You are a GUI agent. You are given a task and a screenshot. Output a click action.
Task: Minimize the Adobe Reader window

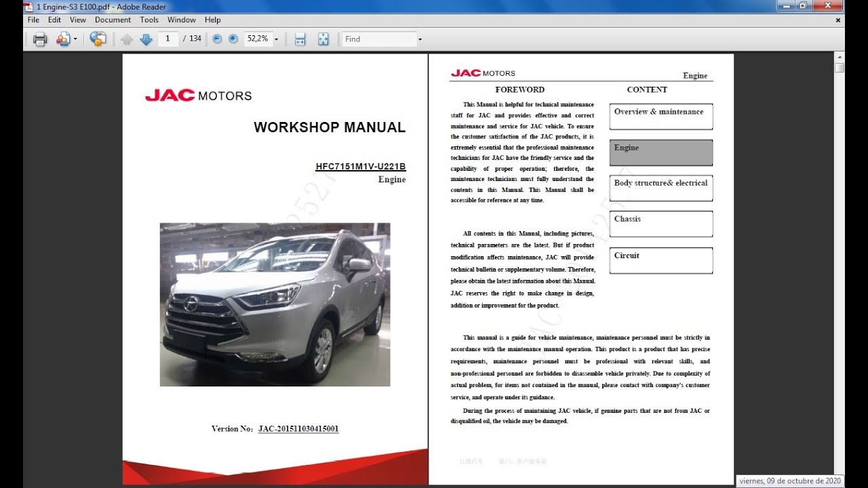tap(785, 5)
